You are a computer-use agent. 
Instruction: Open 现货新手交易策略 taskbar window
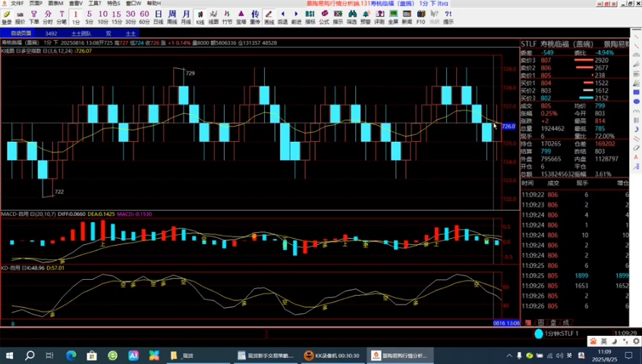point(266,356)
